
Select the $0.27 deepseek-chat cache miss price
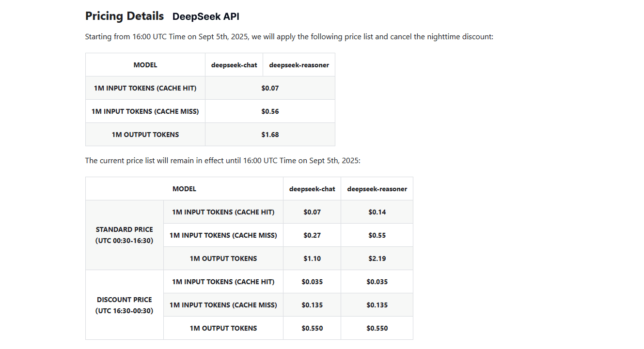(312, 235)
